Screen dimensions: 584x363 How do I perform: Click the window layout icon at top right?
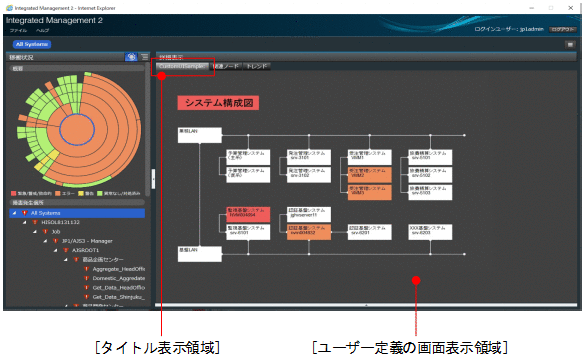point(570,45)
